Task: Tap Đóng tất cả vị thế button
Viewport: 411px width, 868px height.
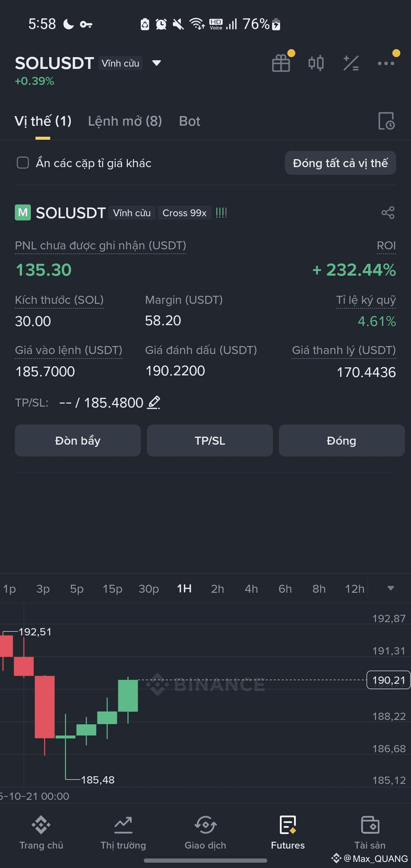Action: 340,163
